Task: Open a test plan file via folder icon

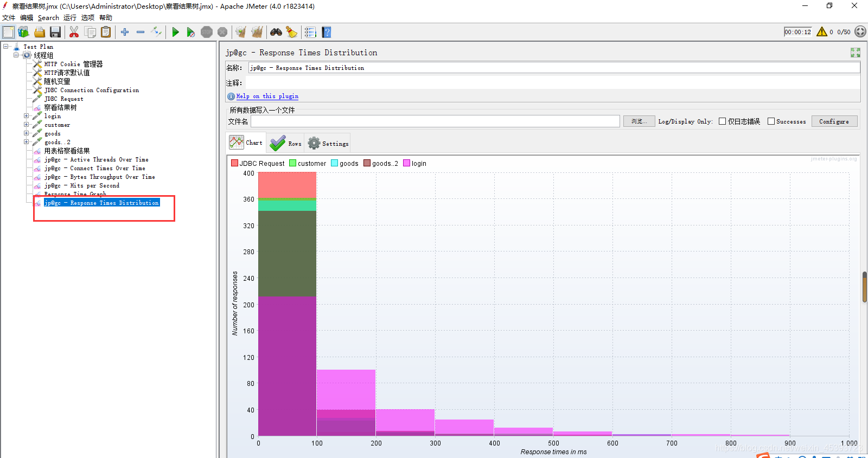Action: click(40, 32)
